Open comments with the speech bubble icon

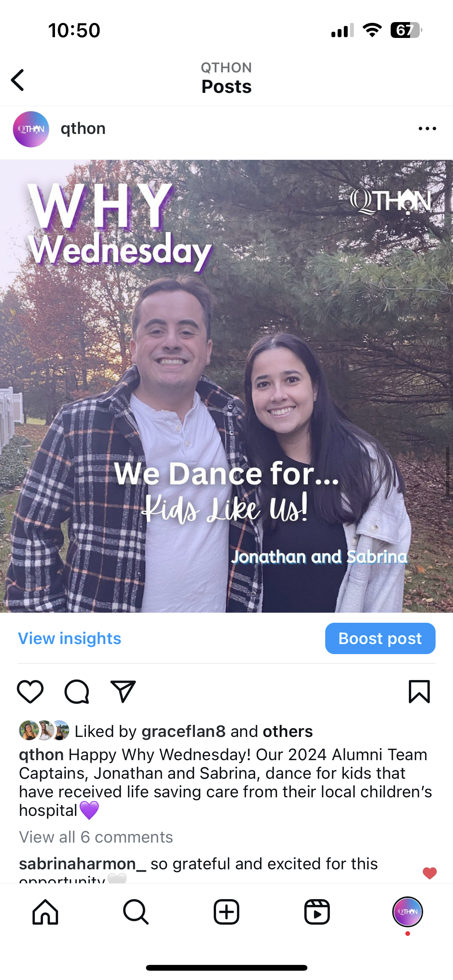[77, 691]
